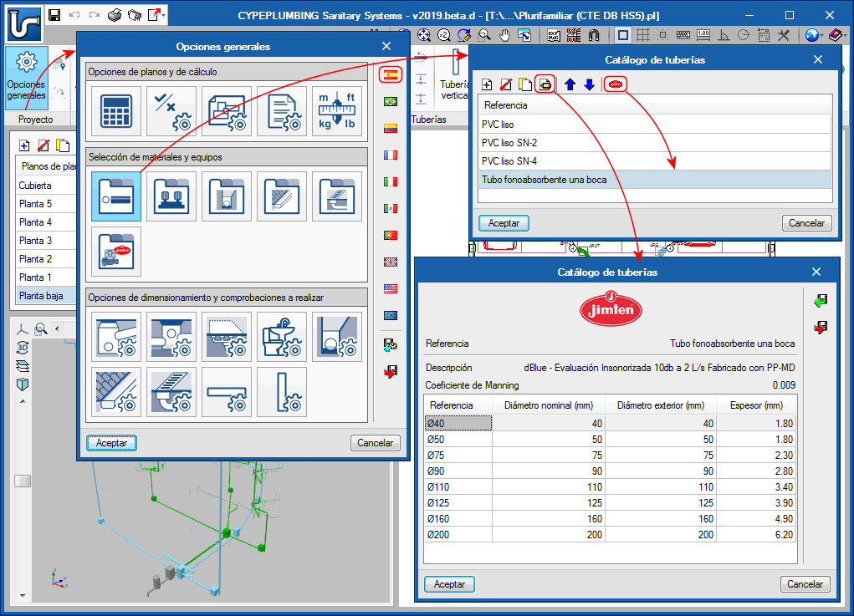Click the Jimten import icon in catalogue toolbar
Image resolution: width=854 pixels, height=616 pixels.
[x=616, y=84]
